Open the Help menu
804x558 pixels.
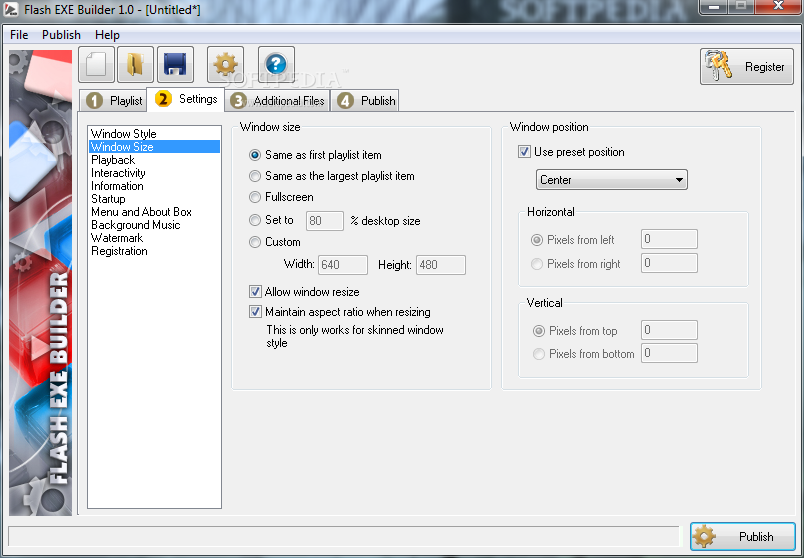coord(107,35)
